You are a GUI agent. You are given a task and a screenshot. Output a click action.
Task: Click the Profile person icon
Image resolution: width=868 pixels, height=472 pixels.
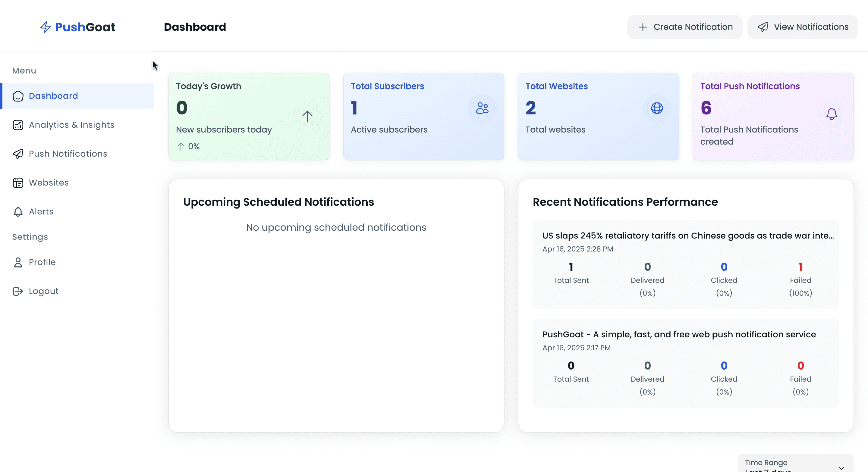18,262
